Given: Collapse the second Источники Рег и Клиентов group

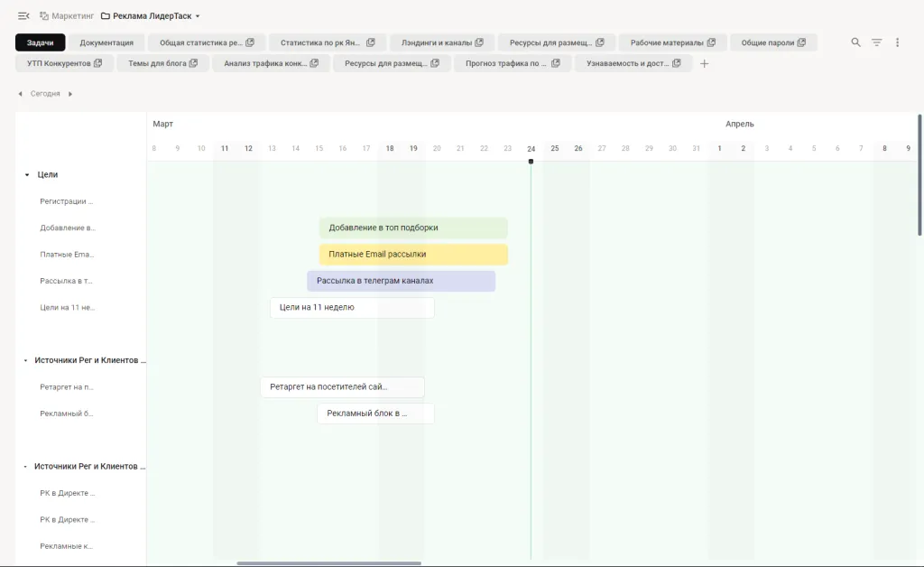Looking at the screenshot, I should [25, 467].
